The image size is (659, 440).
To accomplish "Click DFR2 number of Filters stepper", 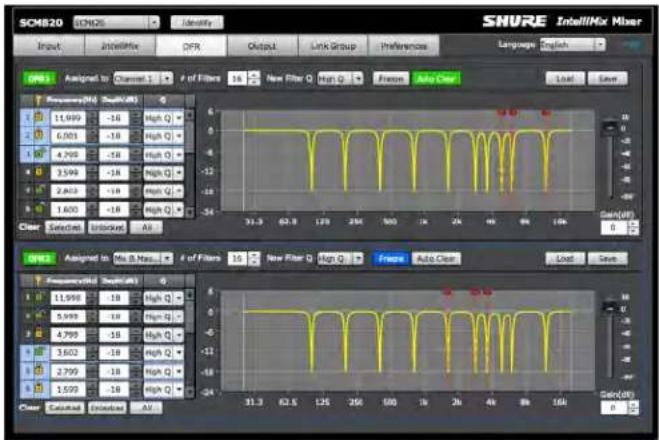I will [x=254, y=258].
